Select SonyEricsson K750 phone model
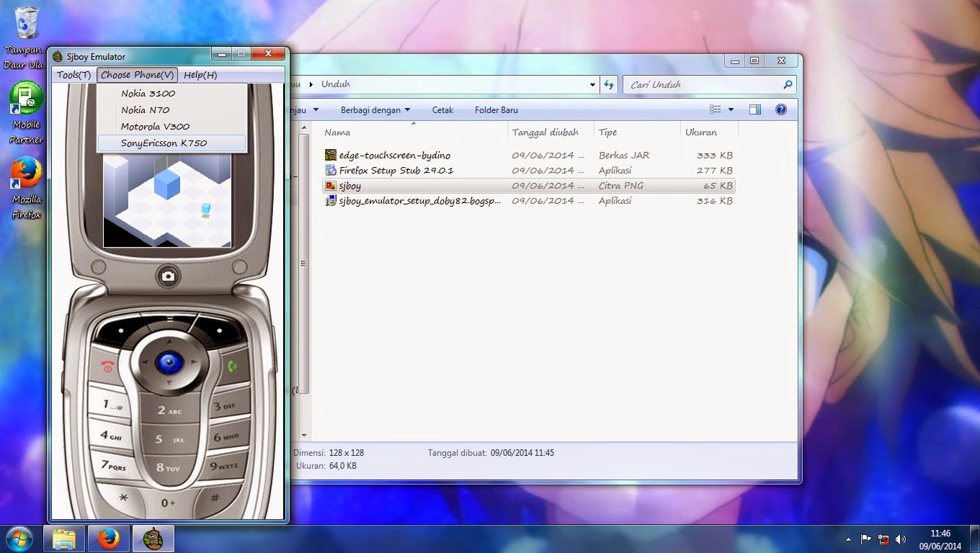Viewport: 980px width, 553px height. point(171,143)
